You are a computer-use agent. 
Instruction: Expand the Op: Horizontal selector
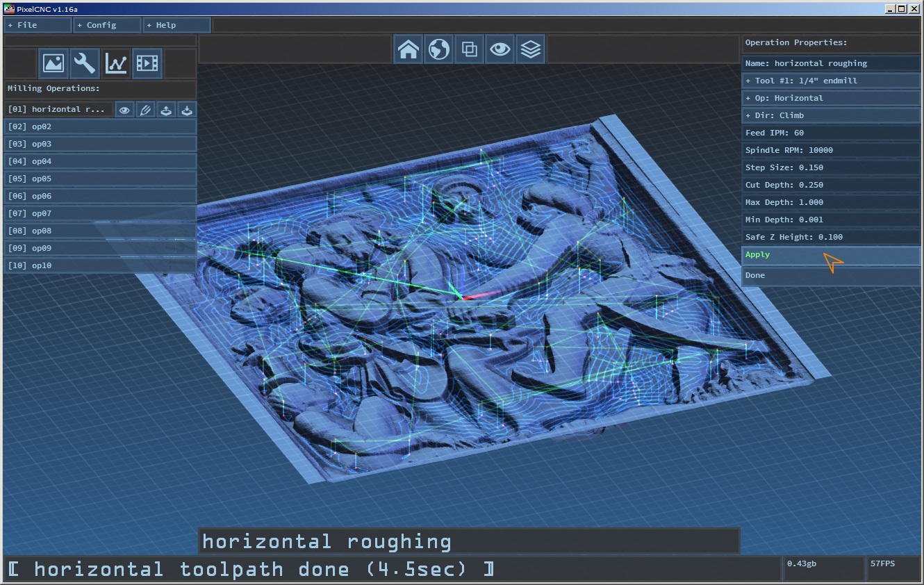click(831, 98)
